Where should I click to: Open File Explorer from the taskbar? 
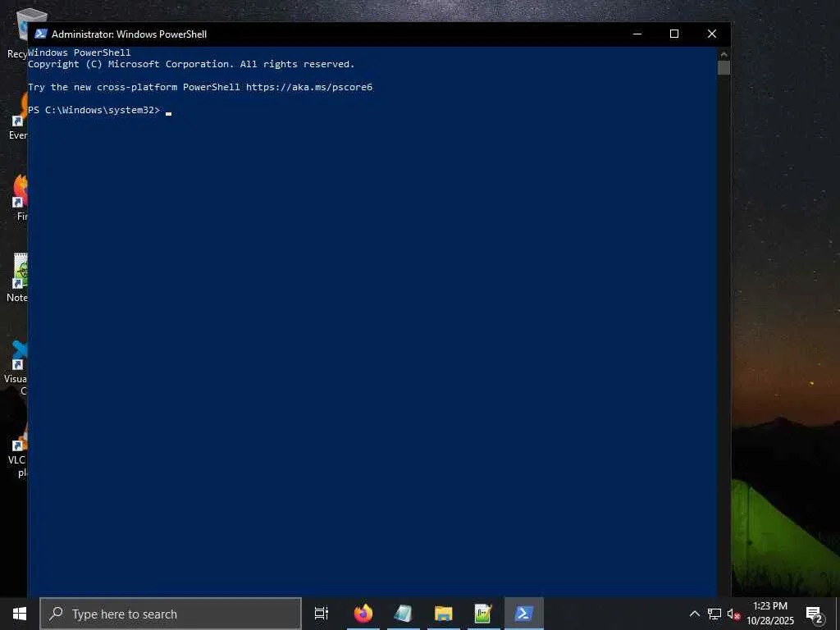[444, 614]
